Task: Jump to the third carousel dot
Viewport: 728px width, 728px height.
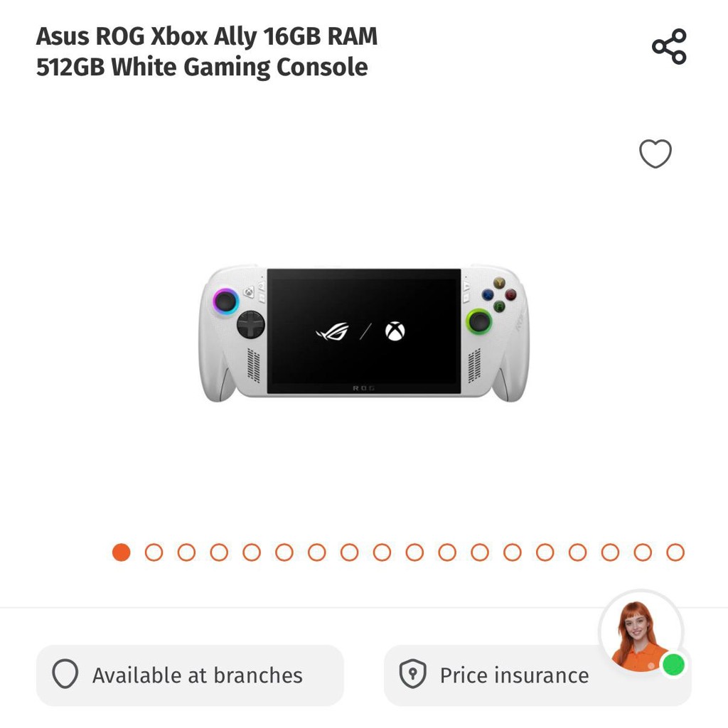Action: click(x=187, y=552)
